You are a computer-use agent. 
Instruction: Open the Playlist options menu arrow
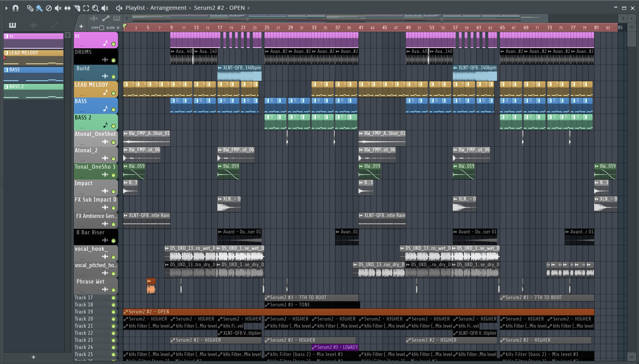click(6, 8)
